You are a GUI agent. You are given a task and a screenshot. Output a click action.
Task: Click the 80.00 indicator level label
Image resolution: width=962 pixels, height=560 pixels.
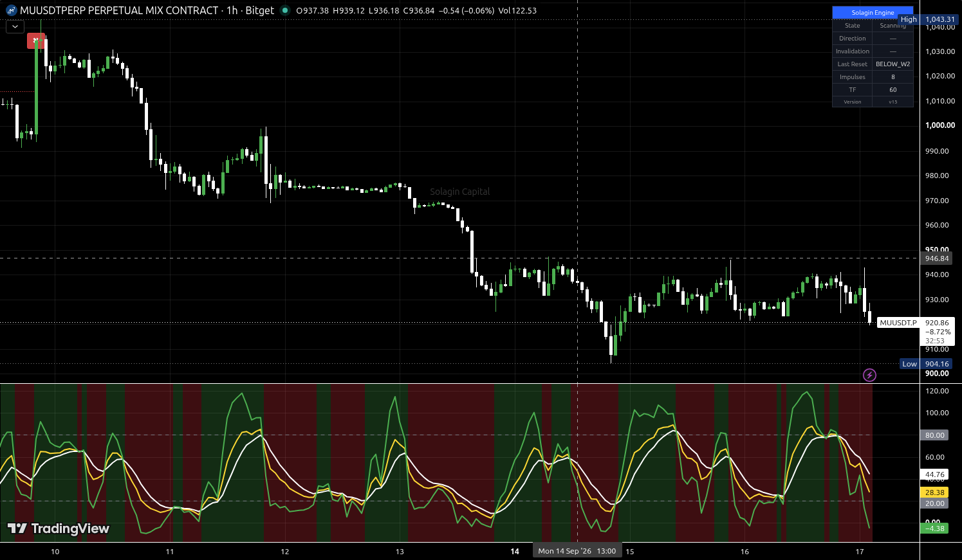[934, 435]
